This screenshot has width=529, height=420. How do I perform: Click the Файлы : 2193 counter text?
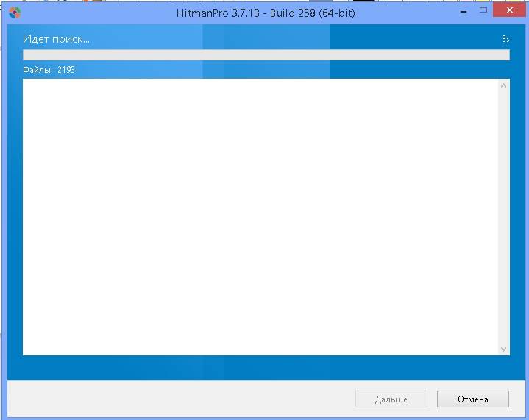click(49, 70)
